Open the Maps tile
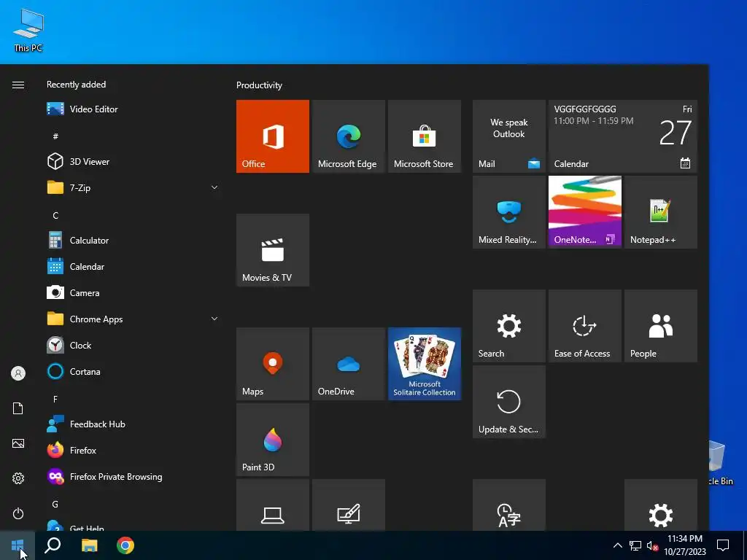Image resolution: width=747 pixels, height=560 pixels. [273, 364]
